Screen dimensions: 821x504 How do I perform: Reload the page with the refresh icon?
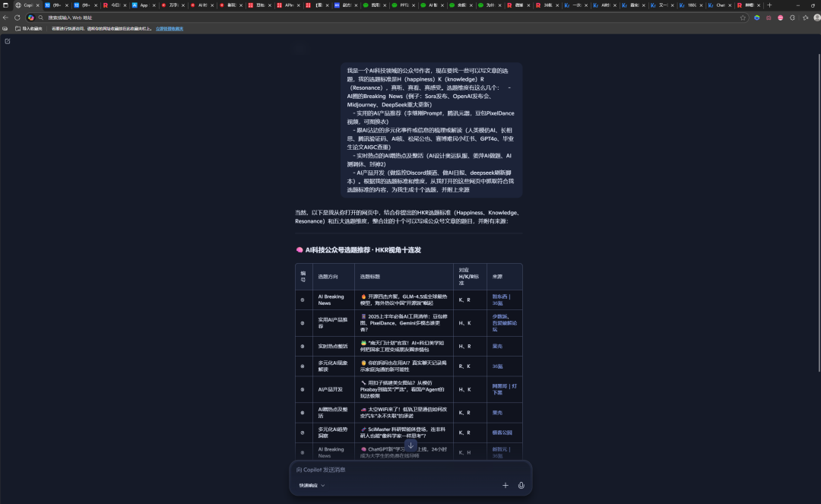pos(17,17)
